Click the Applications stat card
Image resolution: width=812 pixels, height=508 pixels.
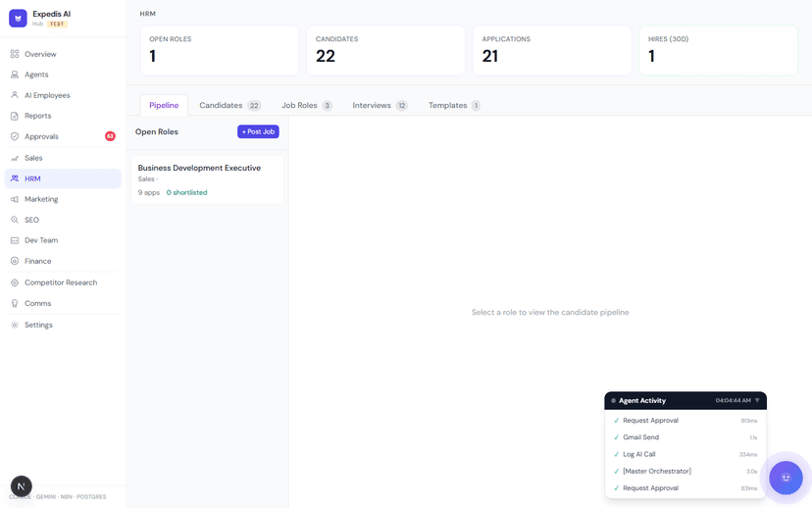(x=552, y=50)
